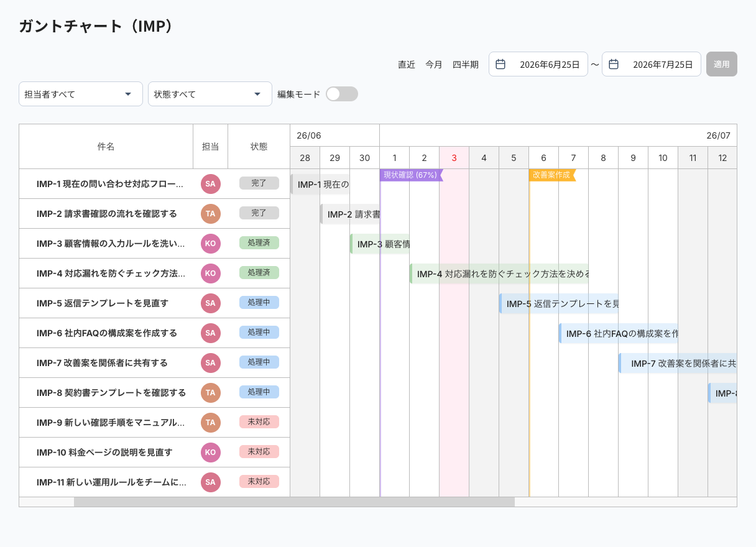Click calendar icon in end date field
Image resolution: width=756 pixels, height=547 pixels.
(614, 64)
